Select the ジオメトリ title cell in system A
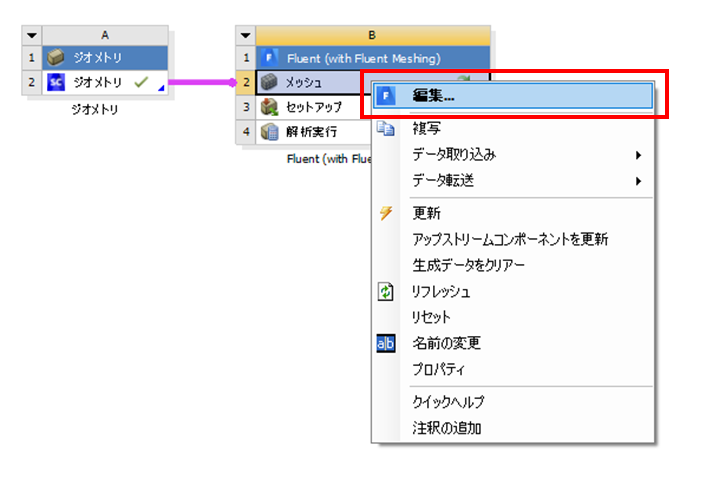The image size is (716, 490). [x=105, y=58]
